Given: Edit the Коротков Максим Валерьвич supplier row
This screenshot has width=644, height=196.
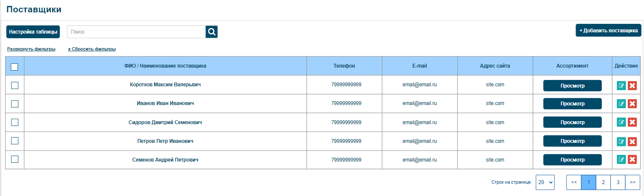Looking at the screenshot, I should pyautogui.click(x=621, y=86).
